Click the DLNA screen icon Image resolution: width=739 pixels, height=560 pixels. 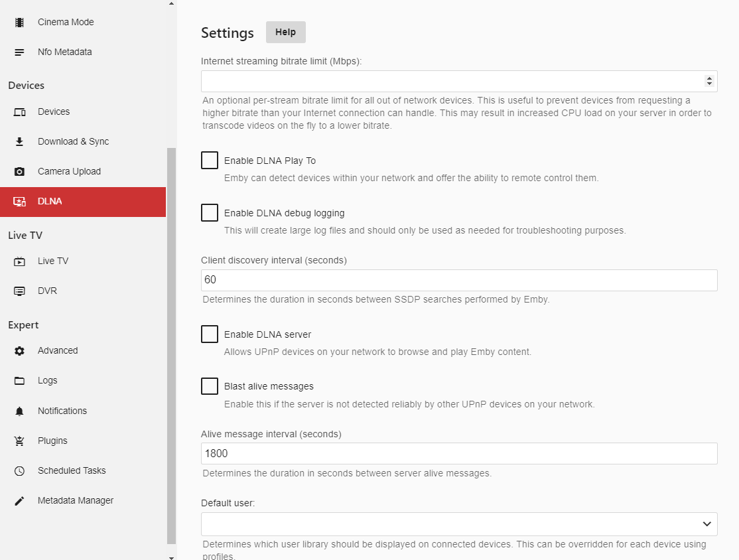pos(19,202)
